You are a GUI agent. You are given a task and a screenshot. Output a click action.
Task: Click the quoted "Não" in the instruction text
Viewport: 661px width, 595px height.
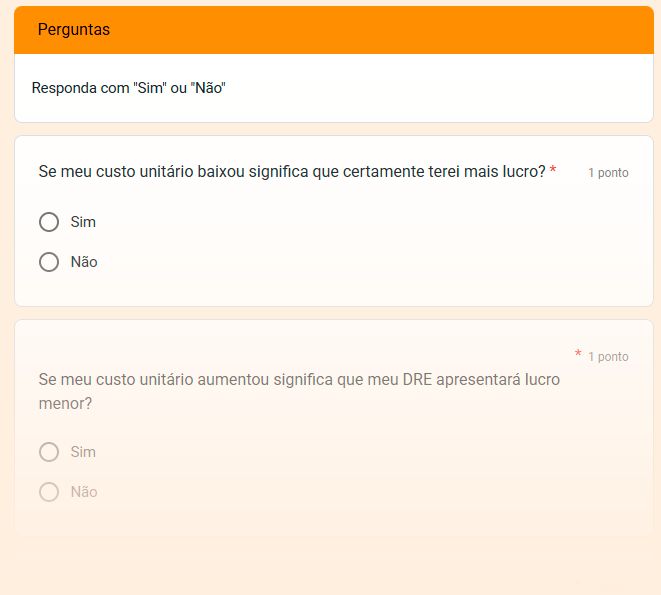(x=207, y=88)
